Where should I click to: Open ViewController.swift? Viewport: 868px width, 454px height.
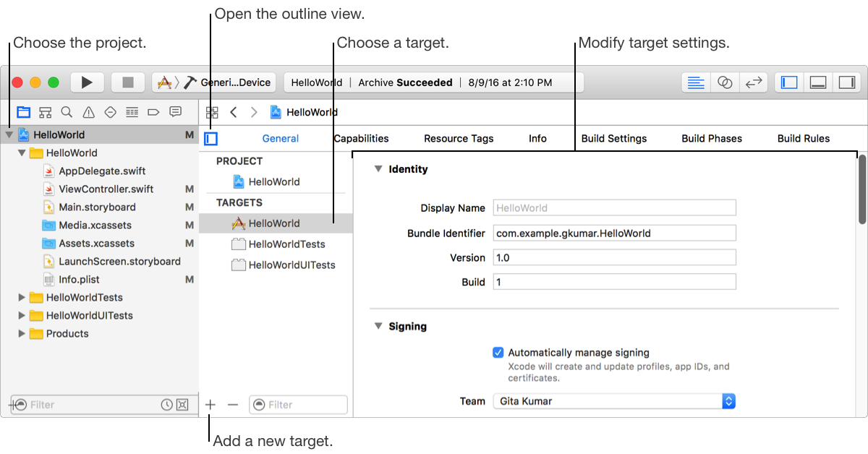click(x=100, y=189)
